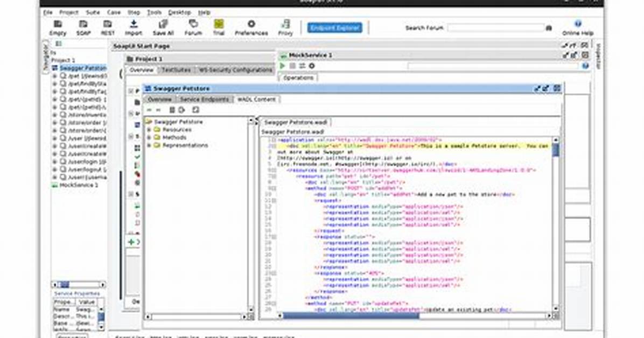Fold the response status 405 code block
The height and width of the screenshot is (338, 644).
(x=275, y=273)
